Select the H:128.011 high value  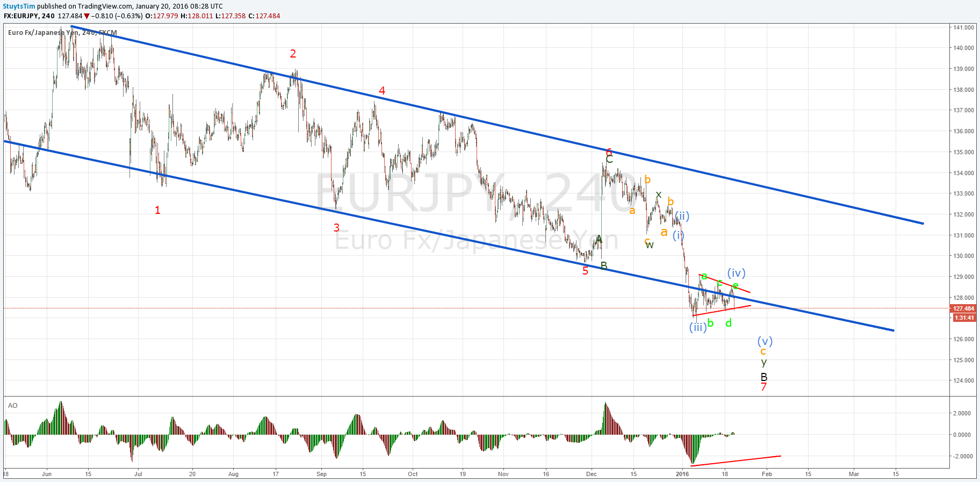[x=197, y=16]
